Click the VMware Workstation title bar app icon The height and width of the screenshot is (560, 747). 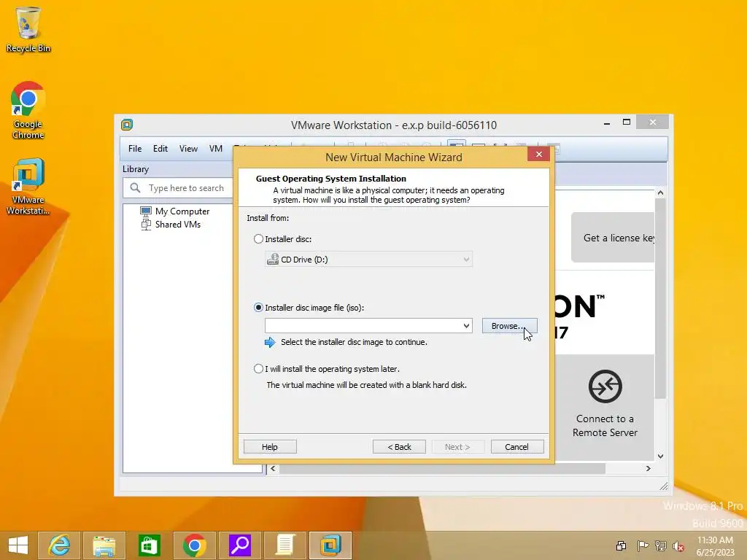(127, 125)
